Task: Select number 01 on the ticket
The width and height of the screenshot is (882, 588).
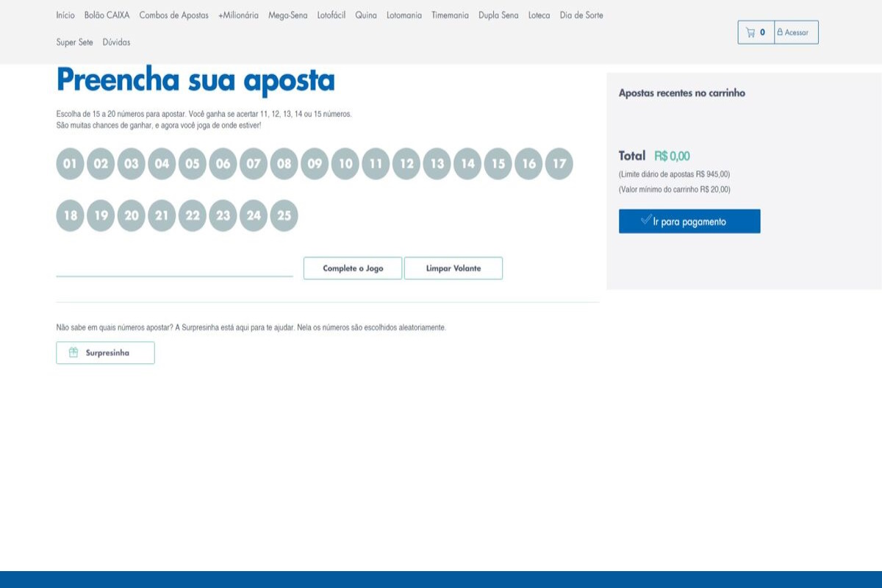Action: pos(71,164)
